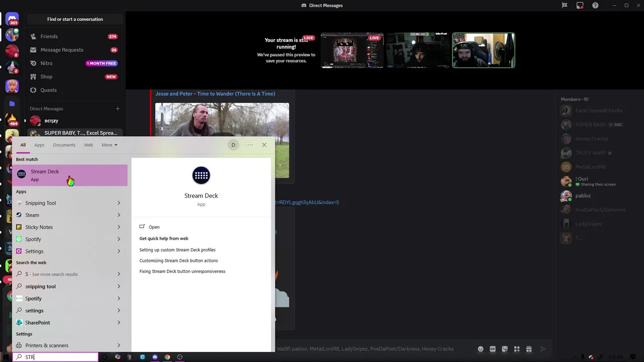Screen dimensions: 644x362
Task: Open Discord inbox icon in title bar
Action: click(x=580, y=6)
